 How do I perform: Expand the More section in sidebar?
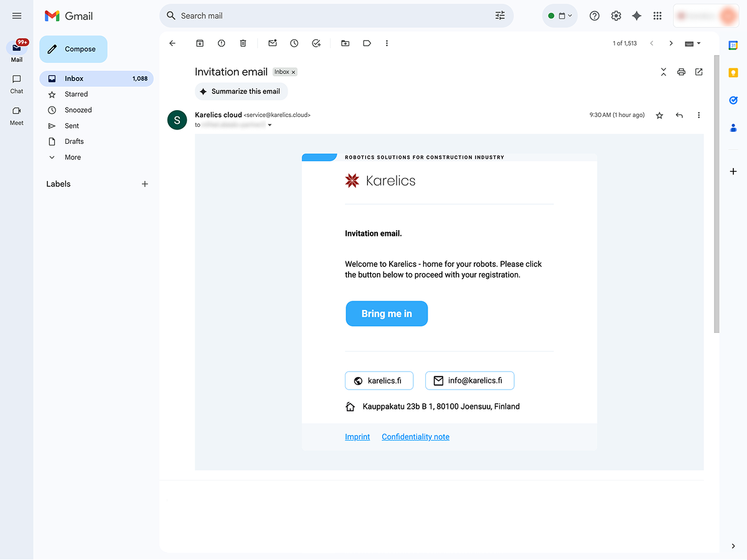[x=72, y=157]
